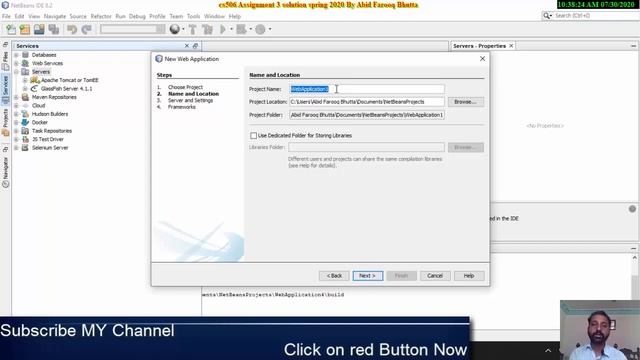Click the Clean and Build icon
Screen dimensions: 640x360
(x=207, y=29)
